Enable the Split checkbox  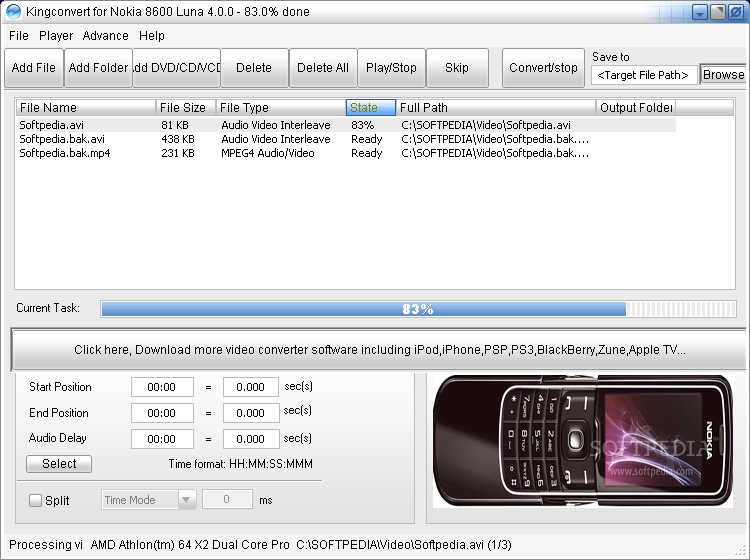click(x=35, y=500)
